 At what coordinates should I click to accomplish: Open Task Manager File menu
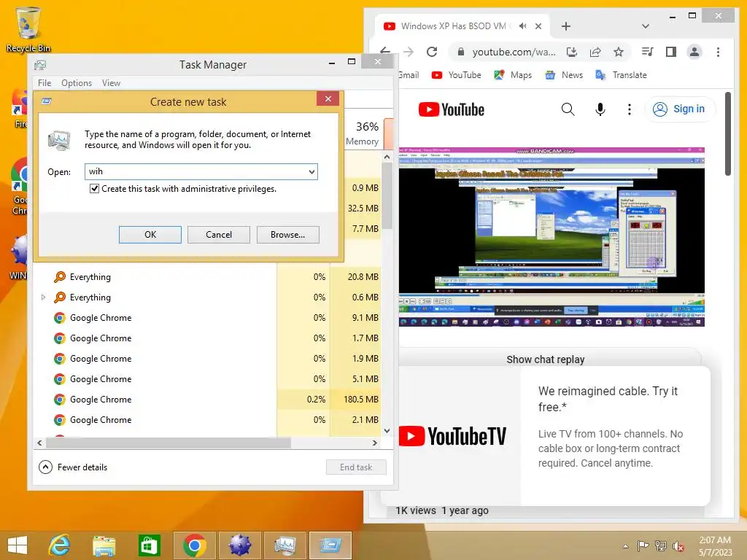44,83
